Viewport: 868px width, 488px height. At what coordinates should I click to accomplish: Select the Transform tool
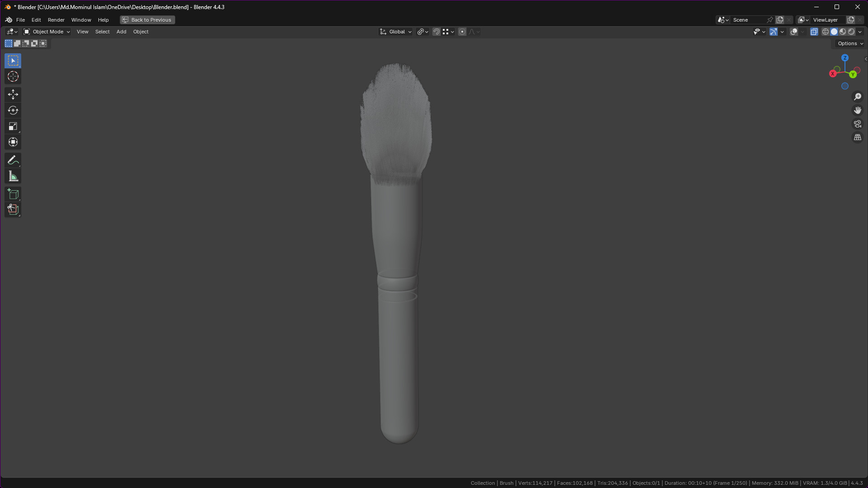click(x=13, y=142)
